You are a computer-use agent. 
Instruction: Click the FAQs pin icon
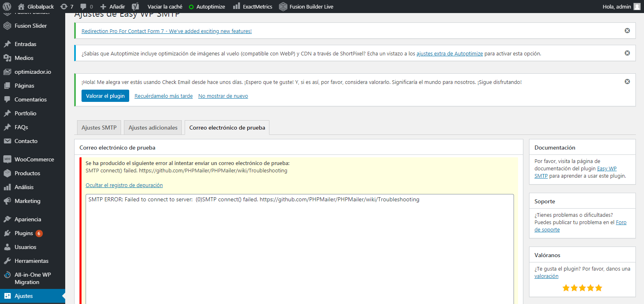pos(7,127)
